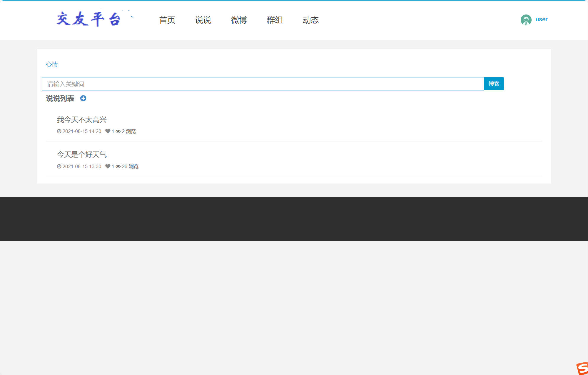Go to the 说说 navigation item
Image resolution: width=588 pixels, height=375 pixels.
coord(203,20)
